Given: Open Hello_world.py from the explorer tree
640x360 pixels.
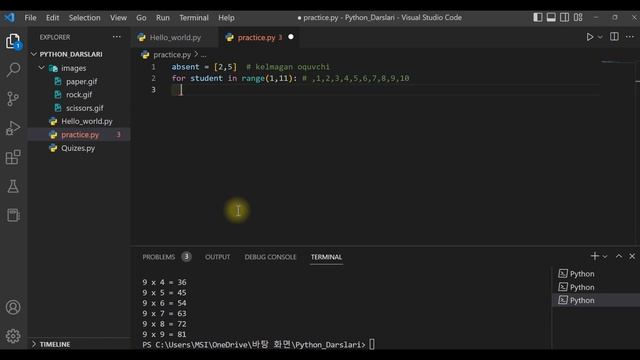Looking at the screenshot, I should 87,121.
